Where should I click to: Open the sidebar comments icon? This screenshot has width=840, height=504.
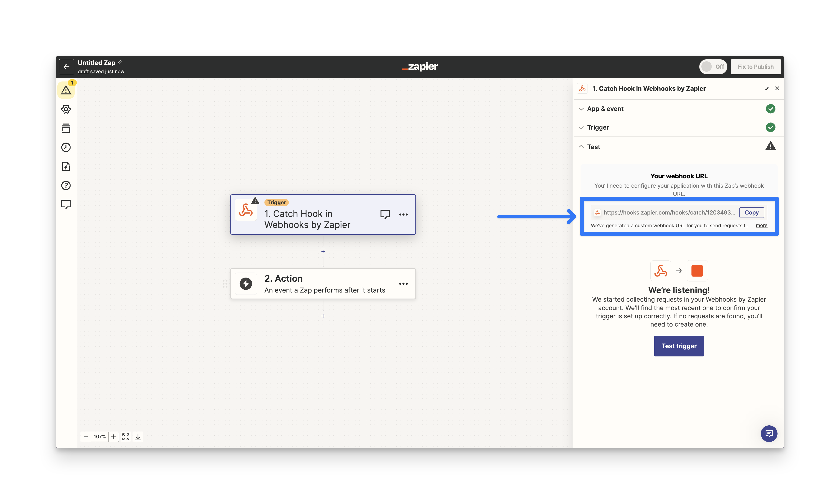[66, 204]
